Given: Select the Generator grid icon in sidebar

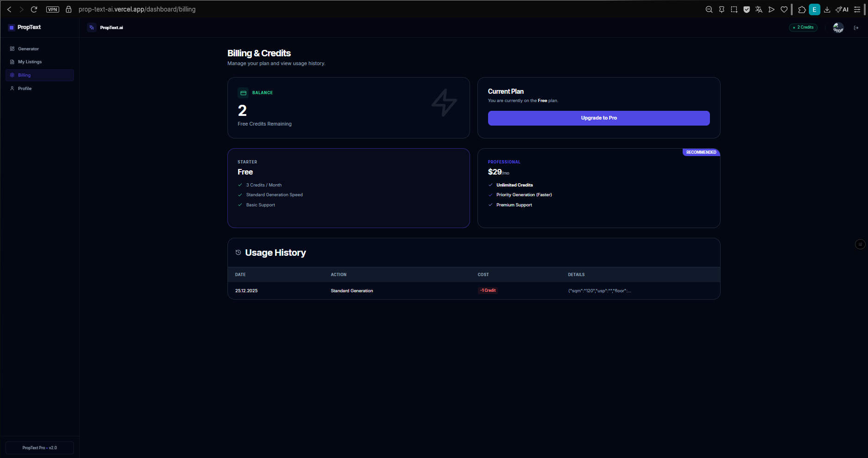Looking at the screenshot, I should click(12, 48).
